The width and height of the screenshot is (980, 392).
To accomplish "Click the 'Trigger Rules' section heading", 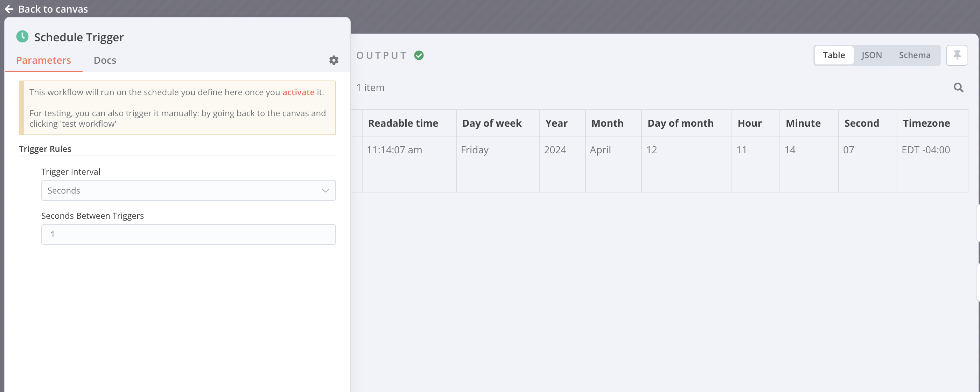I will click(x=45, y=149).
